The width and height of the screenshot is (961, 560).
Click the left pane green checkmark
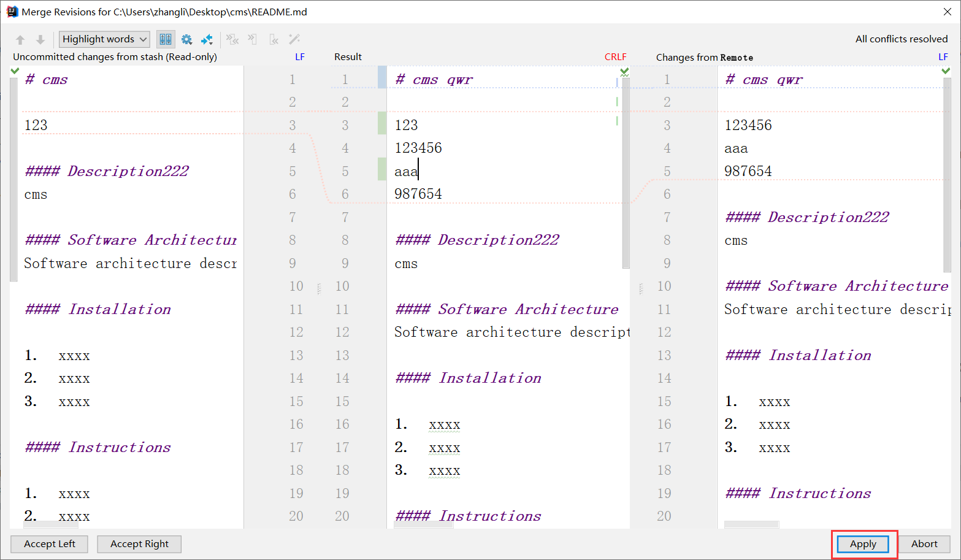coord(15,71)
